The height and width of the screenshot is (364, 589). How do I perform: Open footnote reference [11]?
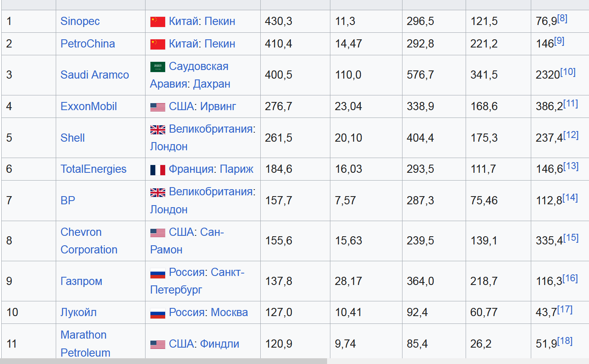pos(571,104)
